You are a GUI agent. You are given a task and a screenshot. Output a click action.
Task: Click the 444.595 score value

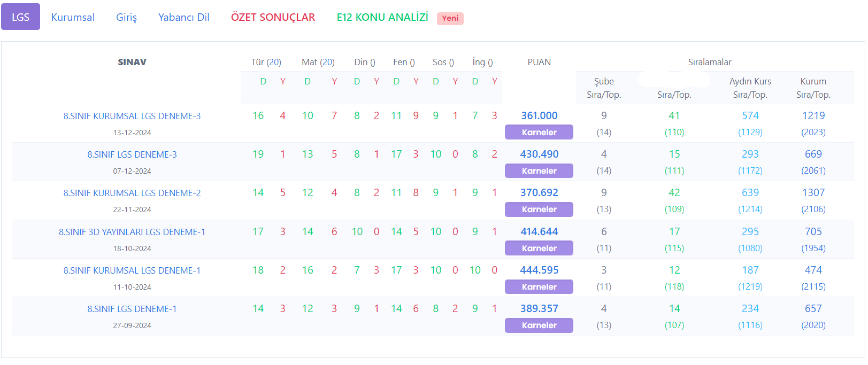pyautogui.click(x=539, y=270)
